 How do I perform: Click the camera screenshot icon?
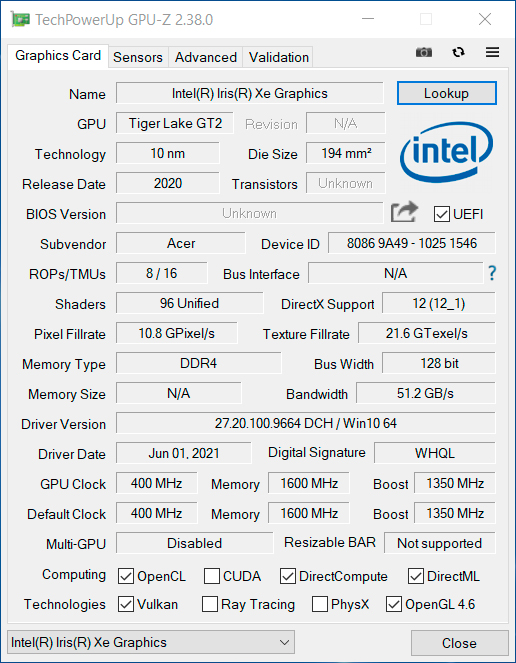[424, 52]
